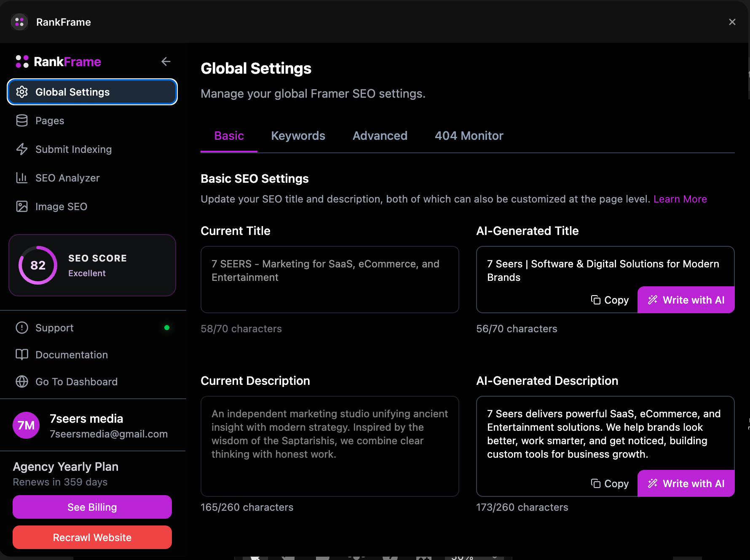Screen dimensions: 750x560
Task: Click Recrawl Website
Action: (92, 537)
